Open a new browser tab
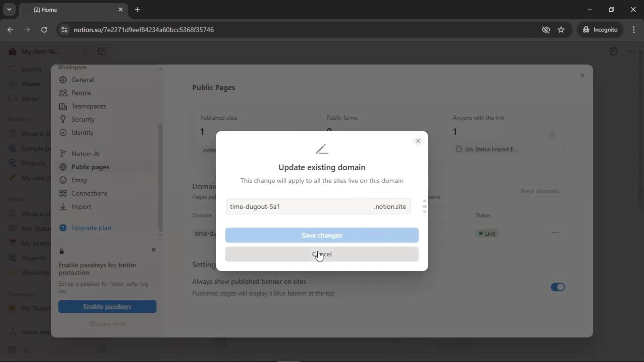This screenshot has height=362, width=644. pos(138,9)
